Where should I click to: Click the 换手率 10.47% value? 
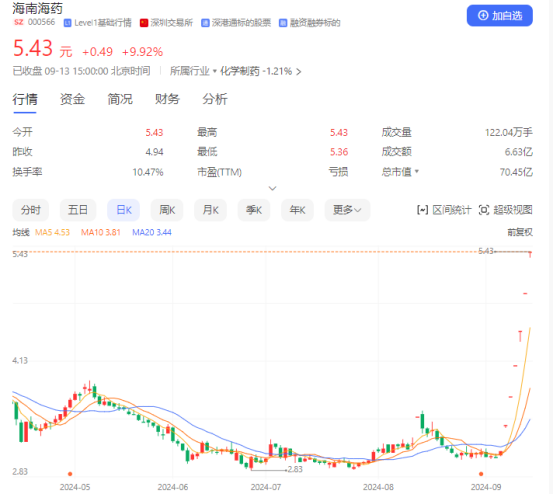point(148,172)
